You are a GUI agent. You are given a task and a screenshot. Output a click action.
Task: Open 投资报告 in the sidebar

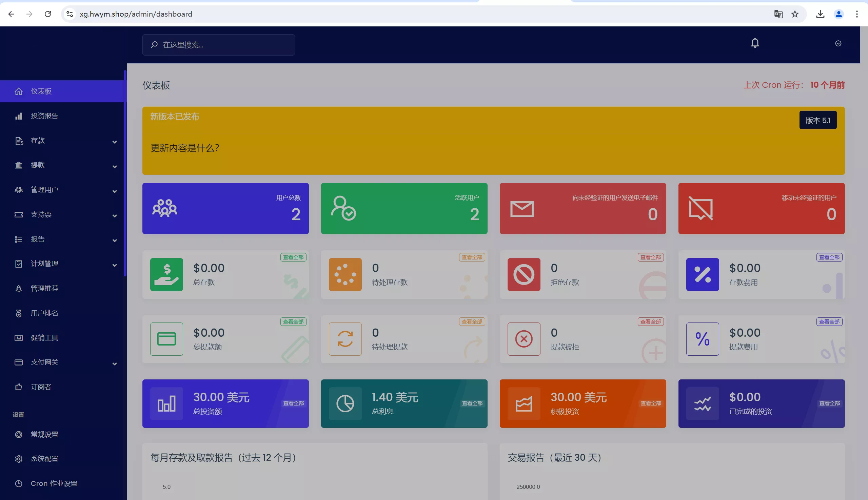[x=45, y=116]
